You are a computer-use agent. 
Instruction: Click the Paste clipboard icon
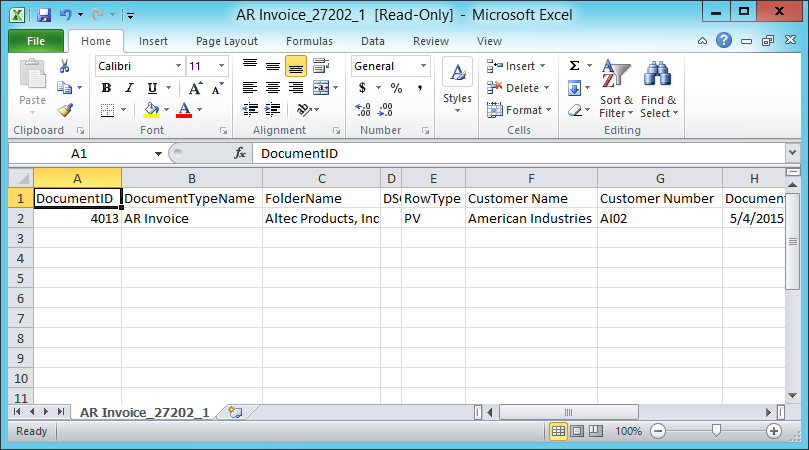click(33, 73)
